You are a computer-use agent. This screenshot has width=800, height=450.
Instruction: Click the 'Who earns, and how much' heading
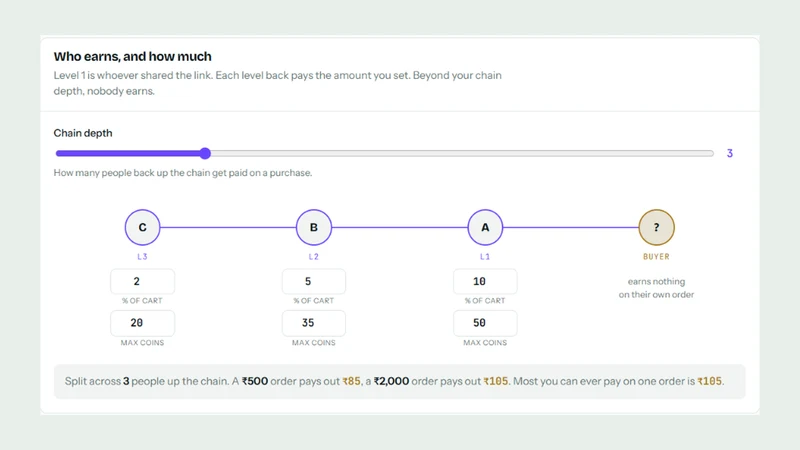point(133,56)
